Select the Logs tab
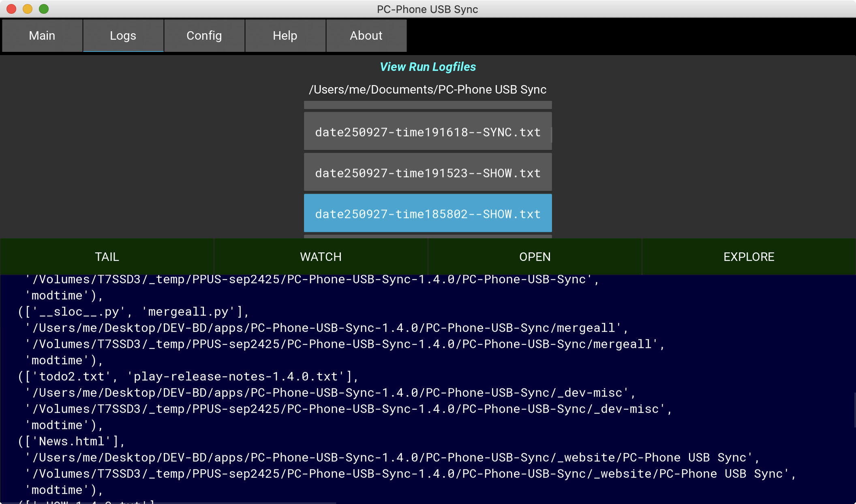856x504 pixels. [x=123, y=36]
